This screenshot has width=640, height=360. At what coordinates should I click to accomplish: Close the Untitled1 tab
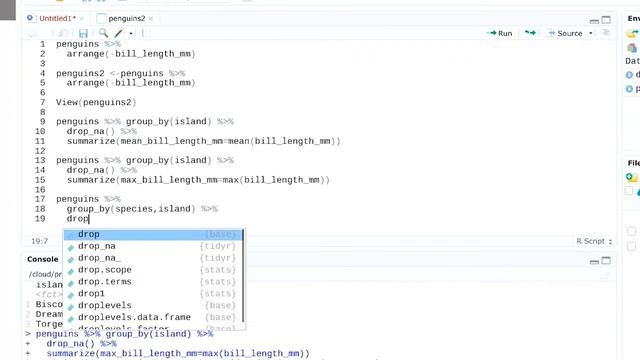(82, 19)
